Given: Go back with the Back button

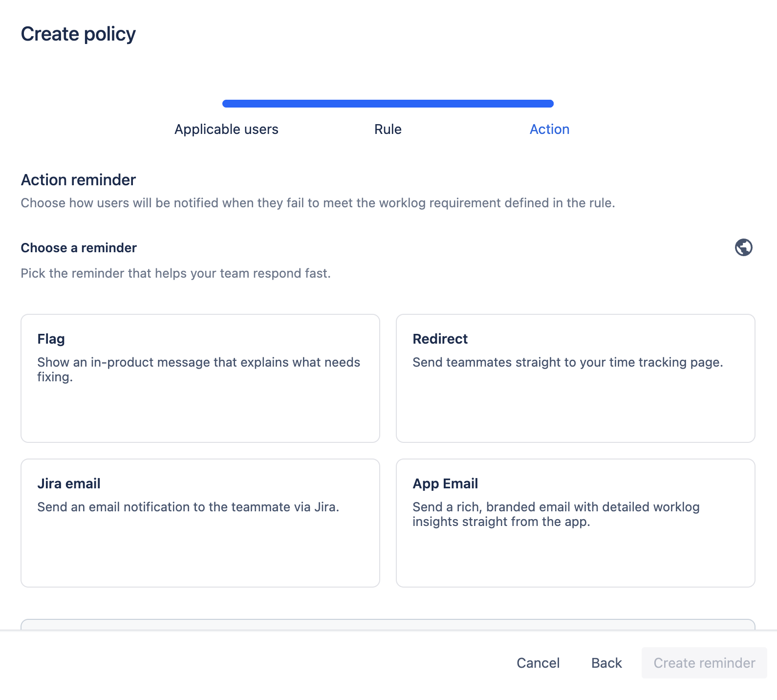Looking at the screenshot, I should pos(606,663).
